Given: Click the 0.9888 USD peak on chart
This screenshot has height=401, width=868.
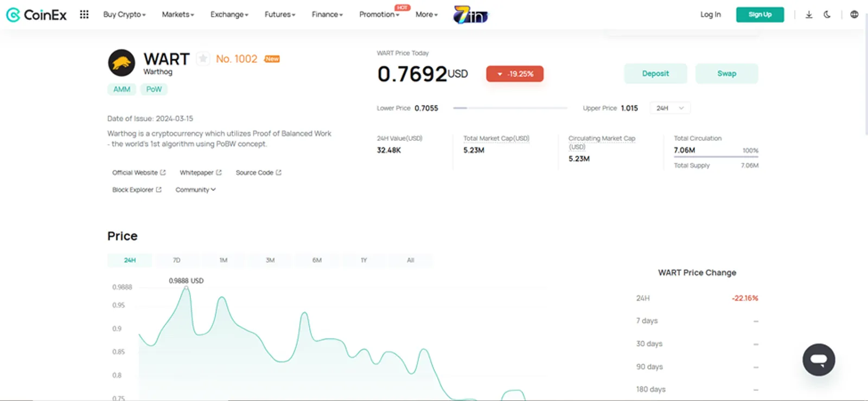Looking at the screenshot, I should [186, 288].
